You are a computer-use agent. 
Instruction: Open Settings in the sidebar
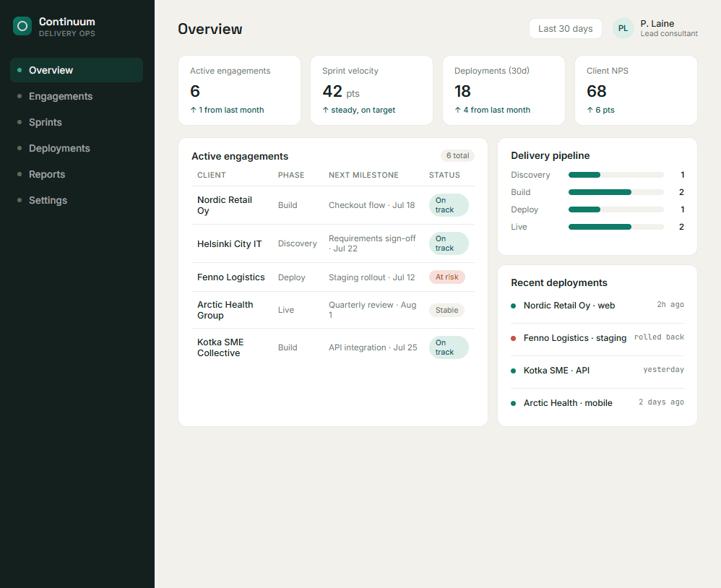pyautogui.click(x=77, y=200)
